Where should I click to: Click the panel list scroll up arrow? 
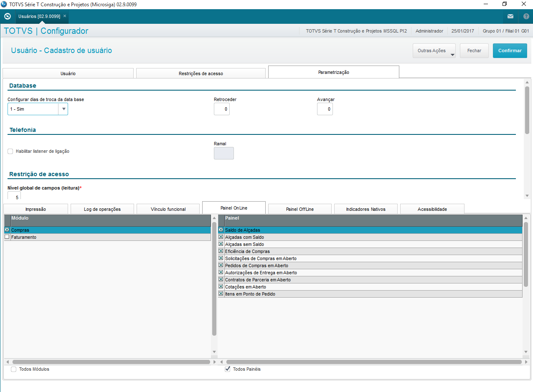point(526,217)
